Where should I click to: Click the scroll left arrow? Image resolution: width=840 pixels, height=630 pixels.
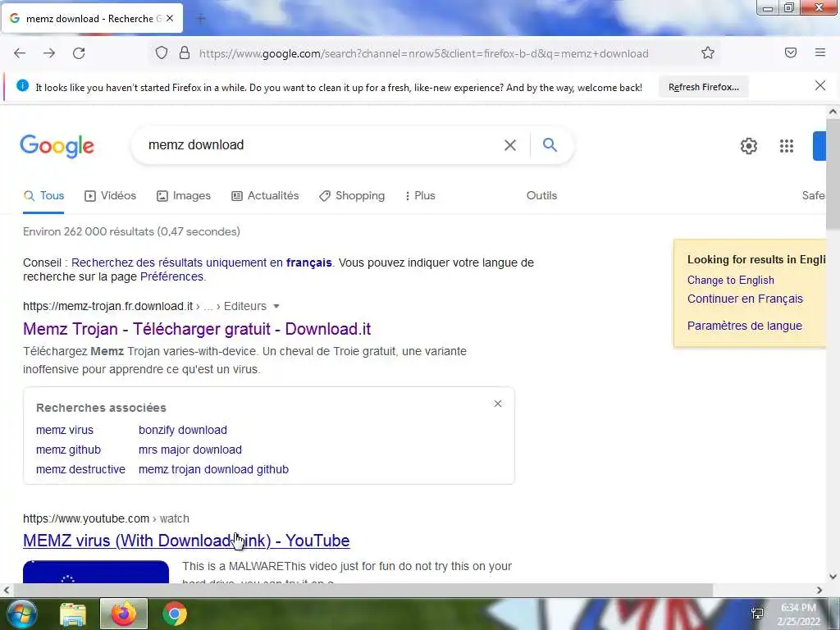coord(7,591)
